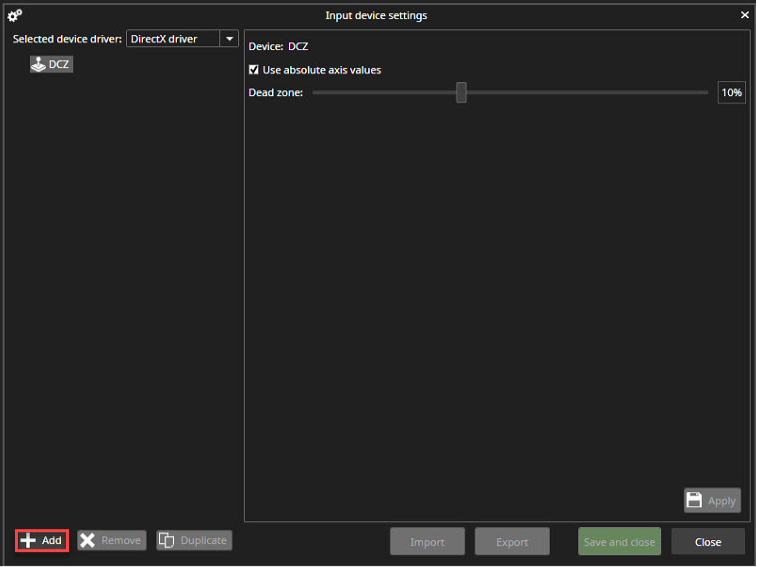
Task: Click far left end of Dead zone track
Action: [x=314, y=93]
